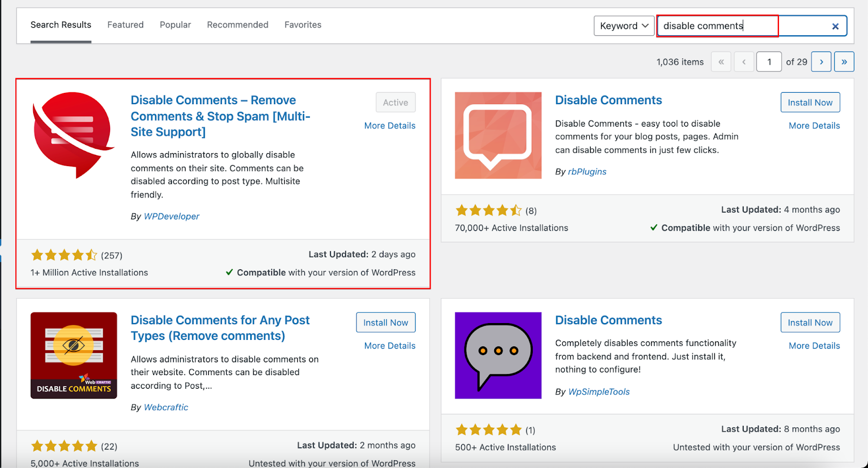Screen dimensions: 868x468
Task: Visit the rbPlugins author link
Action: tap(587, 172)
